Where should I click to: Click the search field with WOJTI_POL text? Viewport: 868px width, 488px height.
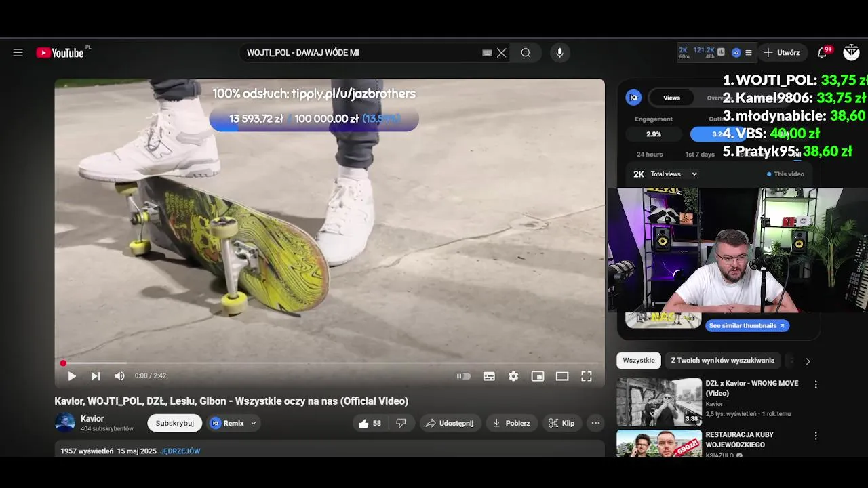pyautogui.click(x=363, y=53)
